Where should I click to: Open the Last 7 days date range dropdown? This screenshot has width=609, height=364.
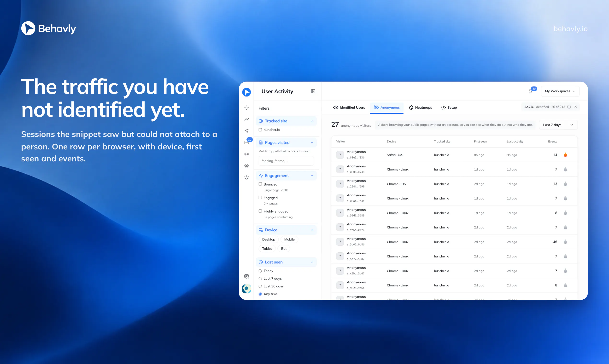coord(558,125)
